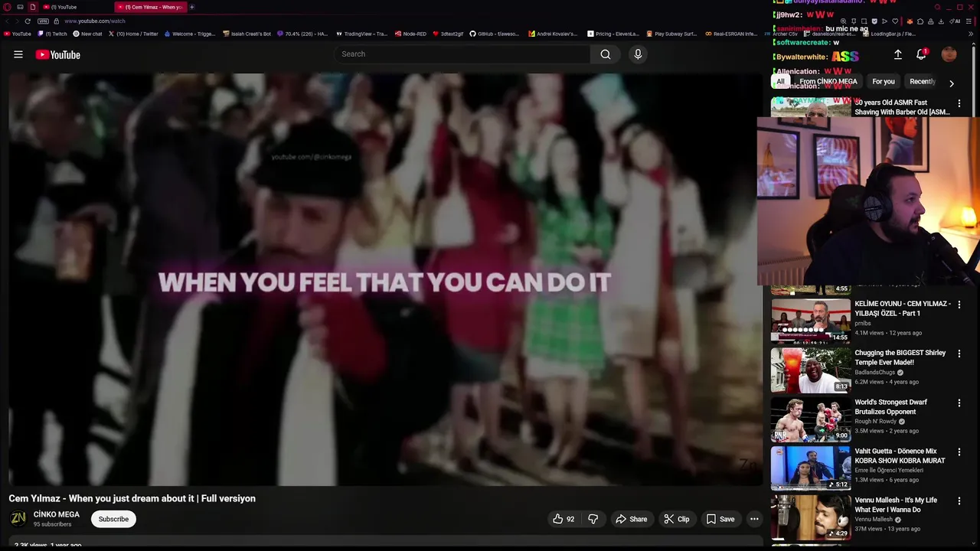
Task: Show more bookmarks bar overflow chevron
Action: (971, 34)
